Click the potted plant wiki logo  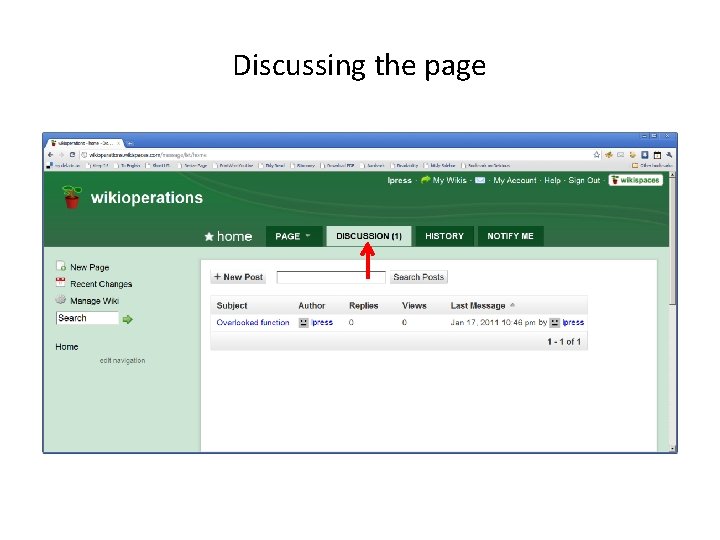(71, 197)
